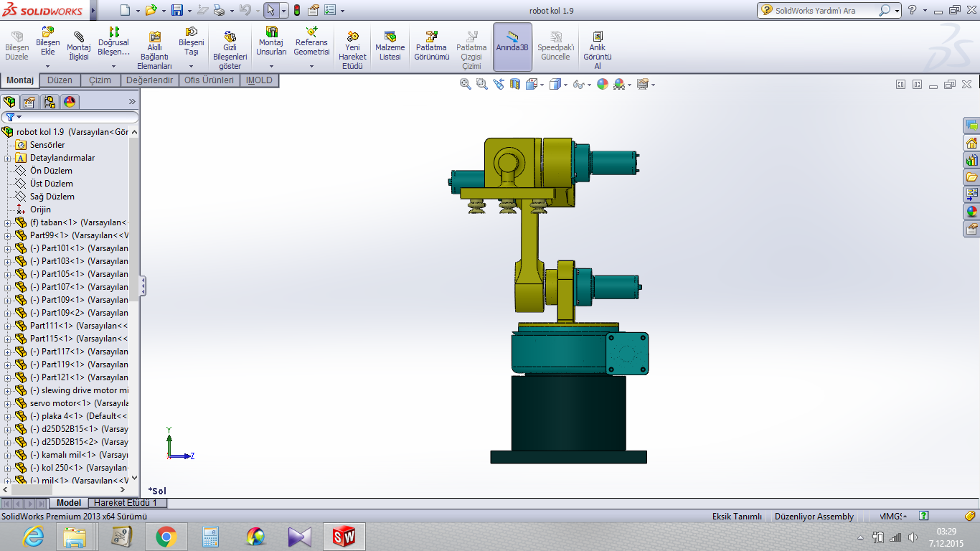
Task: Expand the Part99<1> tree node
Action: (7, 235)
